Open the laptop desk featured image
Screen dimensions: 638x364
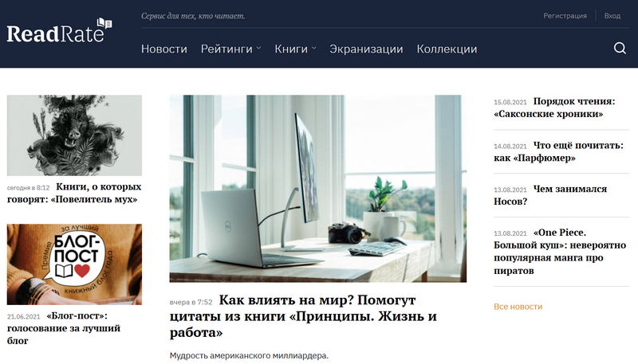point(317,189)
